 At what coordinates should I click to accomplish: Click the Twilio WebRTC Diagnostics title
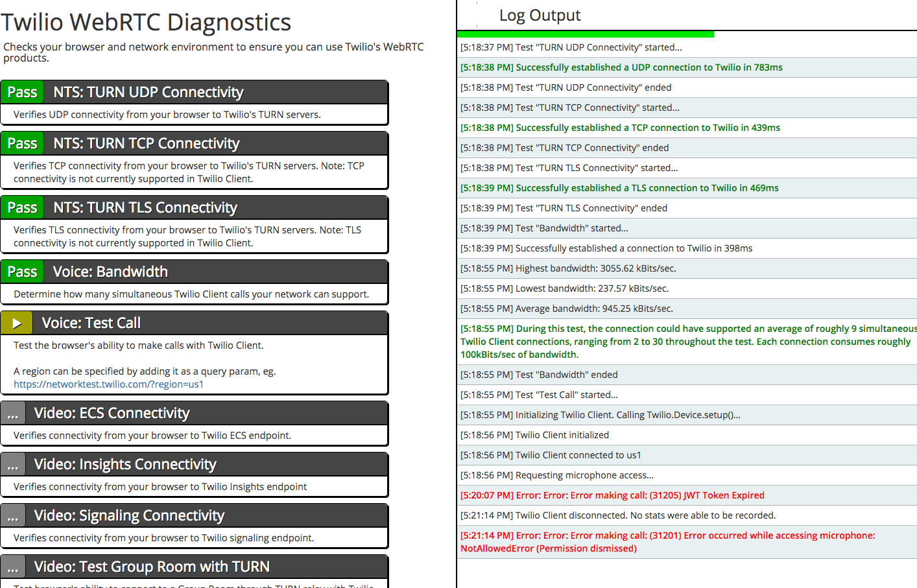tap(146, 22)
